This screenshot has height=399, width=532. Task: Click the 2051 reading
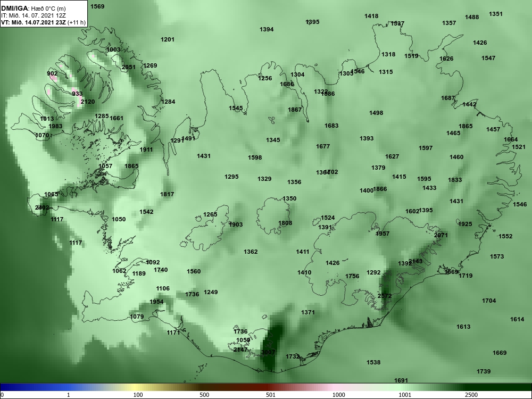point(129,67)
